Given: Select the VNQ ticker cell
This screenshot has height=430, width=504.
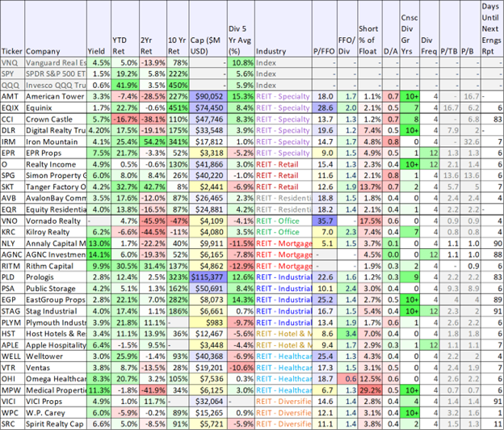Looking at the screenshot, I should pos(12,62).
